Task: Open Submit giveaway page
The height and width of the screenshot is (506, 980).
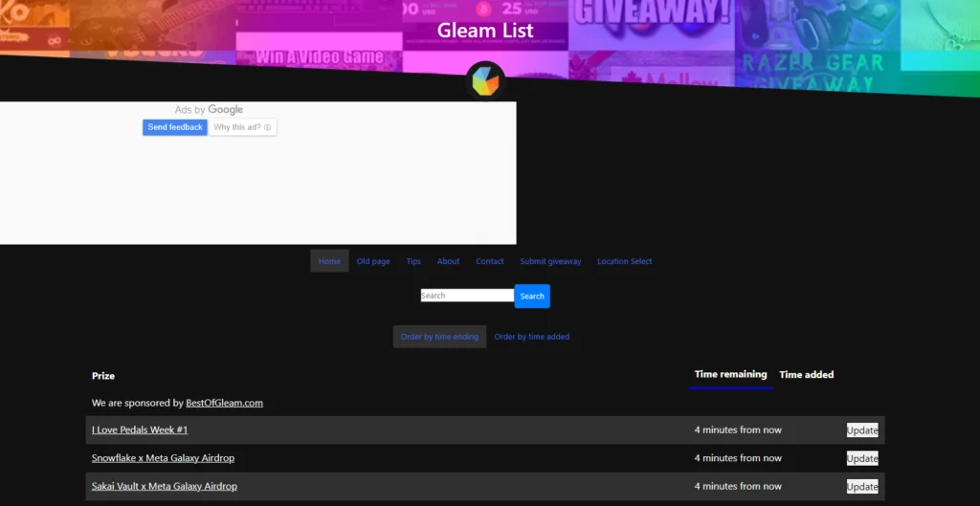Action: 550,261
